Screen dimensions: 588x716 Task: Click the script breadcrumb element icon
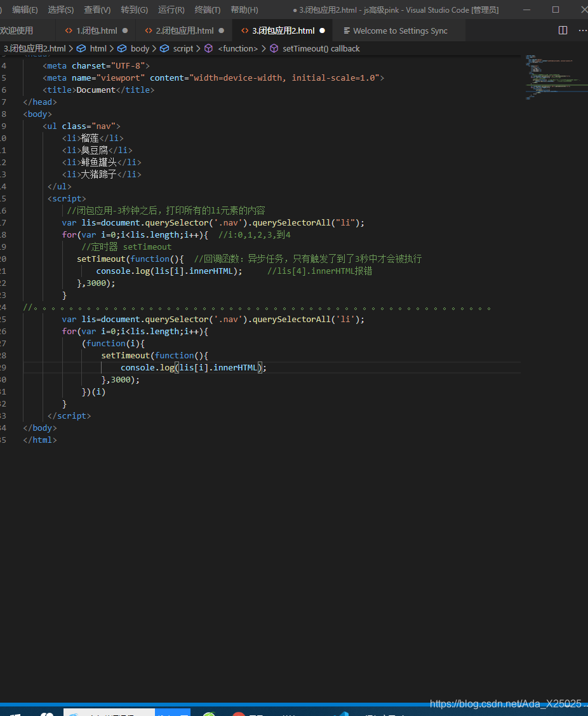pos(164,48)
